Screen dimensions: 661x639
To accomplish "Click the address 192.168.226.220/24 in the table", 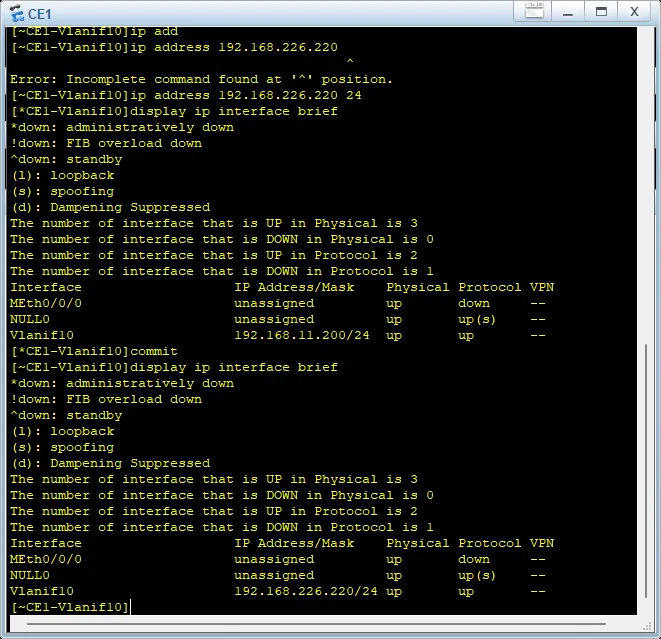I will pos(306,591).
